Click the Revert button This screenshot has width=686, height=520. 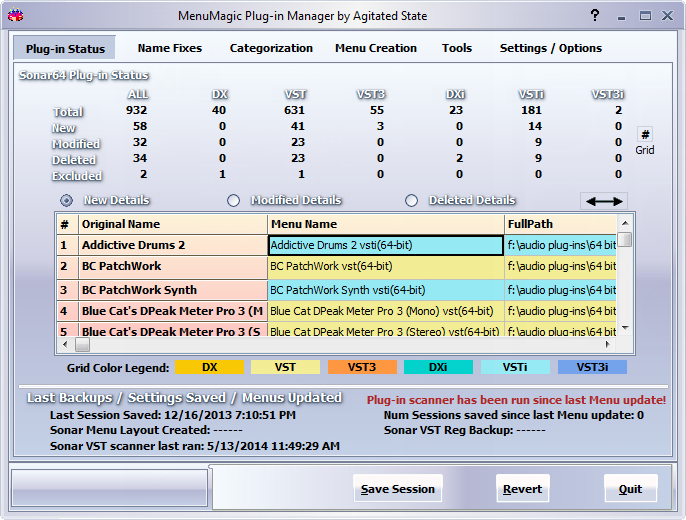pyautogui.click(x=522, y=489)
